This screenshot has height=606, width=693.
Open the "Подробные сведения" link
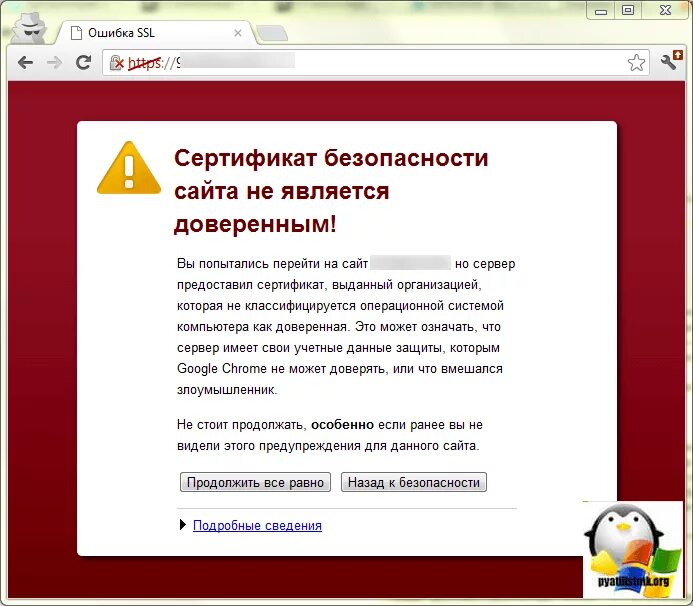pos(257,526)
